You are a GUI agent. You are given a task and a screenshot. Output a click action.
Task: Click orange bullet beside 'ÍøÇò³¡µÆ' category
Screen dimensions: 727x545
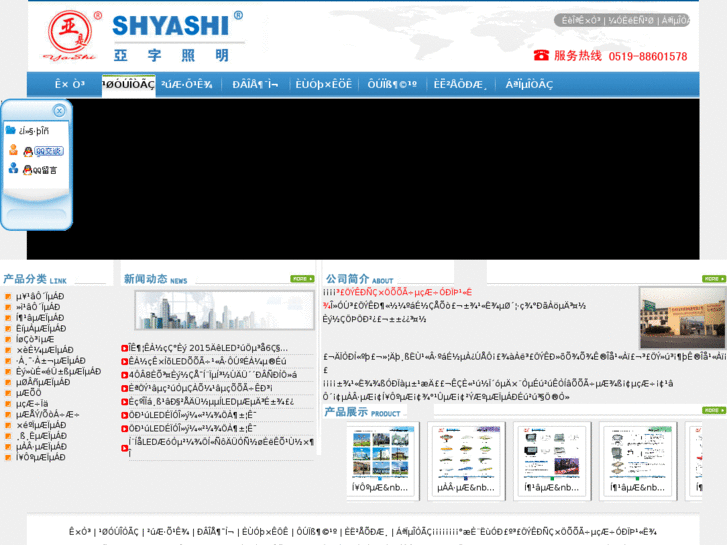click(x=8, y=339)
